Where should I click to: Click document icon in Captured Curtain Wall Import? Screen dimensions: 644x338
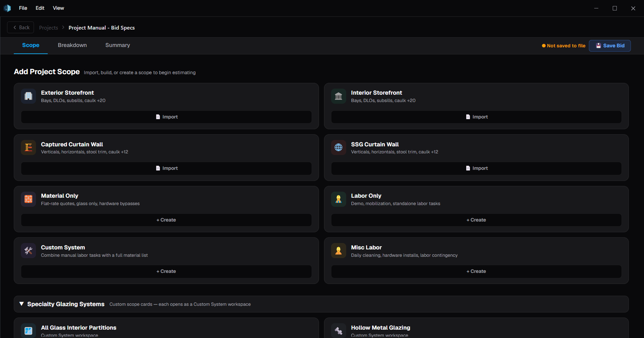pos(158,168)
